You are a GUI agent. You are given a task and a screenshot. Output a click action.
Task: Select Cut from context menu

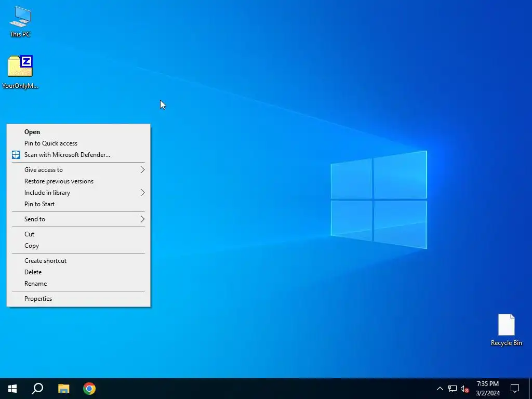pos(78,234)
